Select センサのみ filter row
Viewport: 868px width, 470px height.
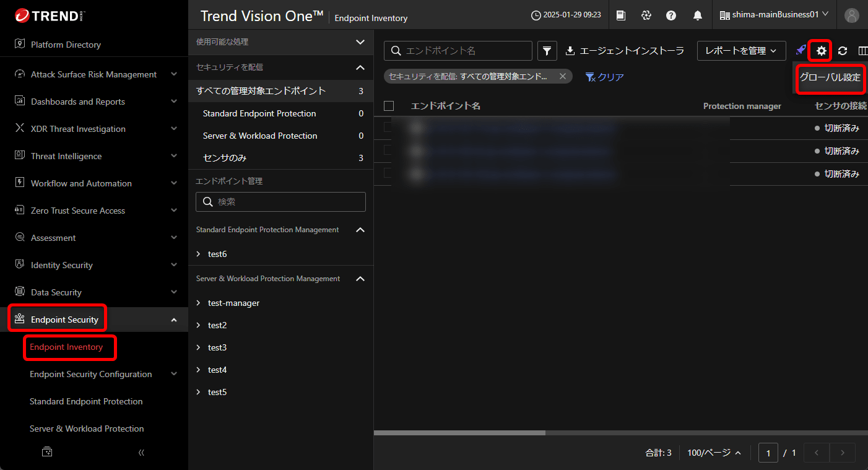[280, 158]
